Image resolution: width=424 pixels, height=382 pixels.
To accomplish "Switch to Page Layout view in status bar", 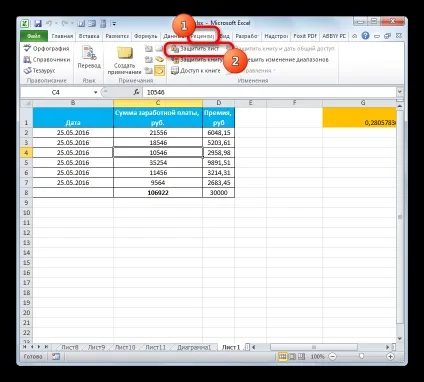I will (x=292, y=357).
